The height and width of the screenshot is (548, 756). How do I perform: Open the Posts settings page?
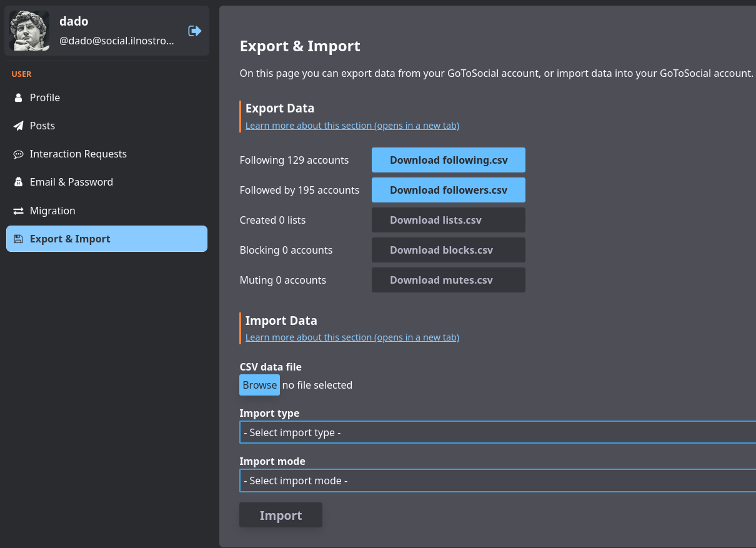coord(42,126)
